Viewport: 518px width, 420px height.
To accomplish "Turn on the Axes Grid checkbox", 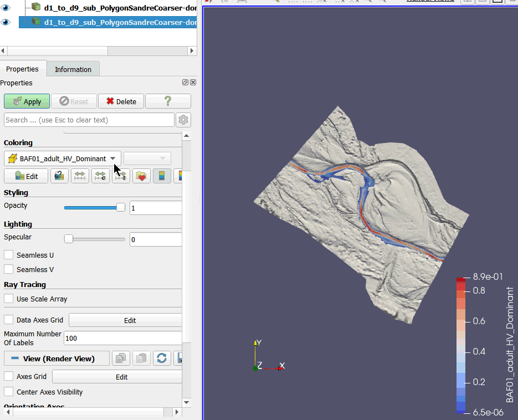I will click(x=9, y=376).
